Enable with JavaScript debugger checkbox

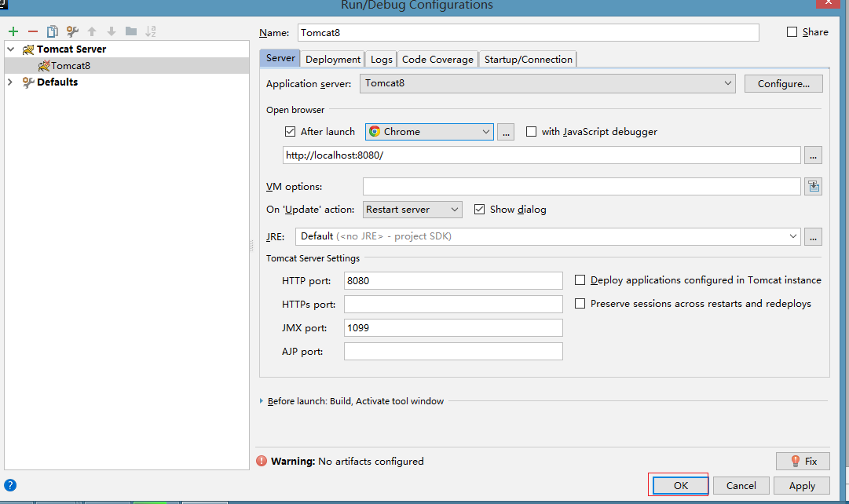532,132
